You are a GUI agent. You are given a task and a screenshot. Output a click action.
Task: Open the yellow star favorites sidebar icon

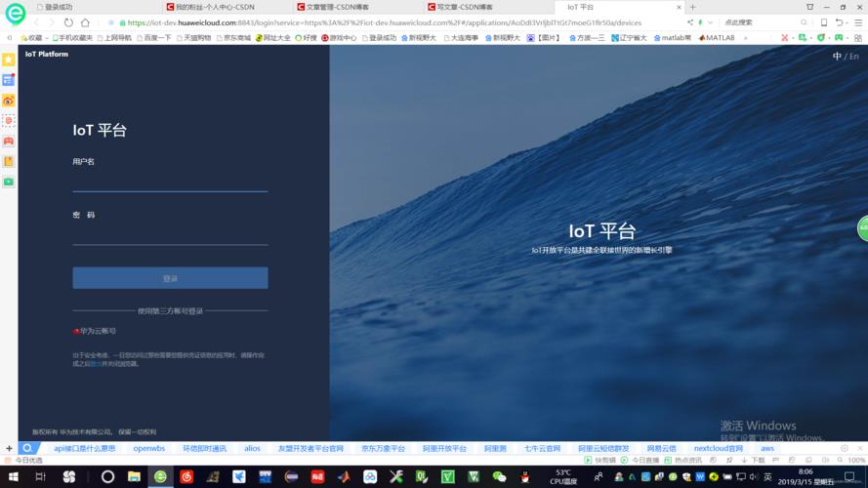click(x=9, y=60)
